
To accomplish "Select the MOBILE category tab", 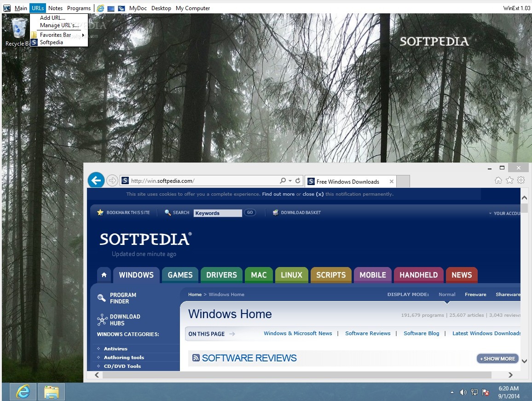I will click(x=372, y=275).
